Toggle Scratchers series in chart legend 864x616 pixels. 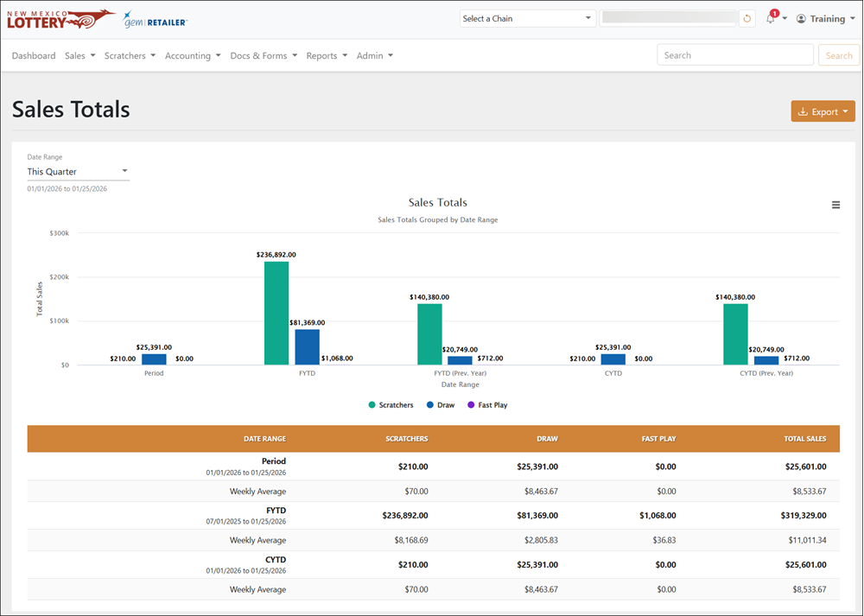391,405
